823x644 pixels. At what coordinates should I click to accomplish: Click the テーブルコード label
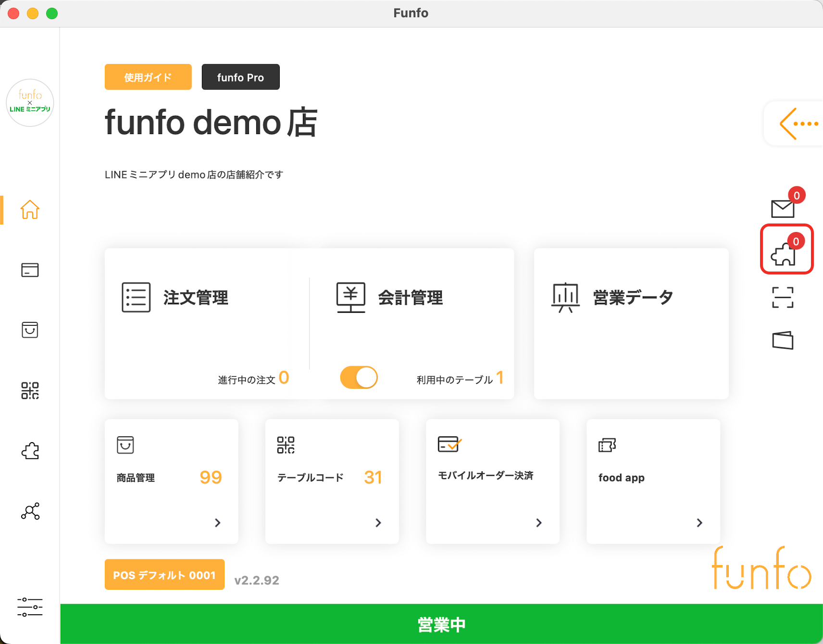[x=310, y=478]
